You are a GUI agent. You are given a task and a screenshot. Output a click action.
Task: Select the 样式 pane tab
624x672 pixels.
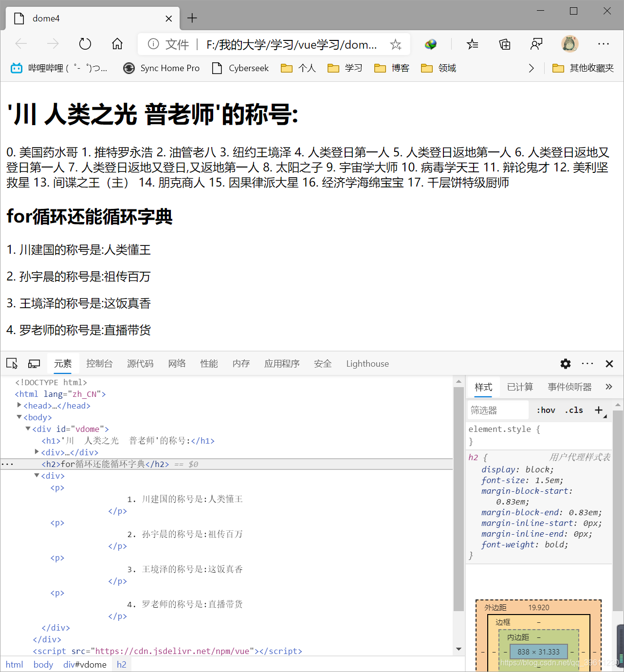tap(483, 387)
